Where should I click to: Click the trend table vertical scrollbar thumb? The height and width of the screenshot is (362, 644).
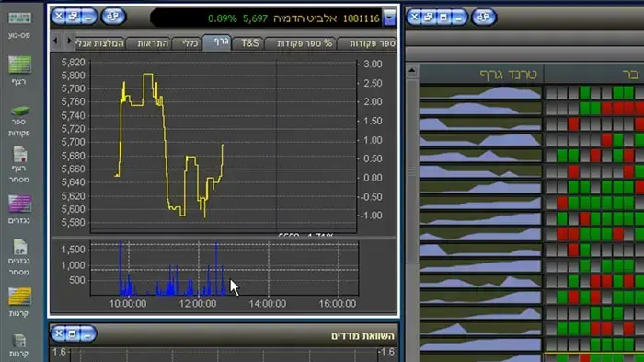[x=412, y=171]
